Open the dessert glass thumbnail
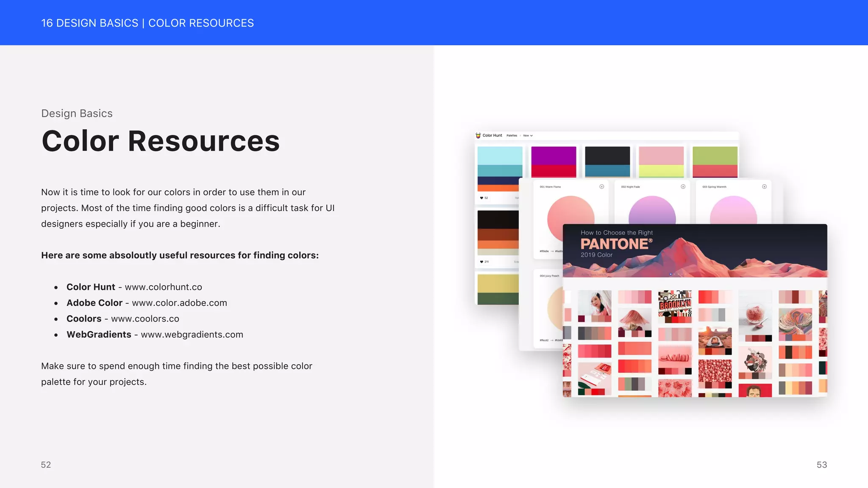Viewport: 868px width, 488px height. pyautogui.click(x=755, y=316)
